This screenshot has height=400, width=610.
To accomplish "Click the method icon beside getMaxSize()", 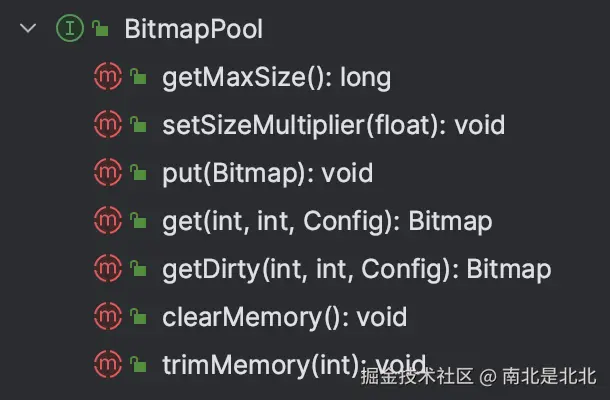I will (x=106, y=77).
